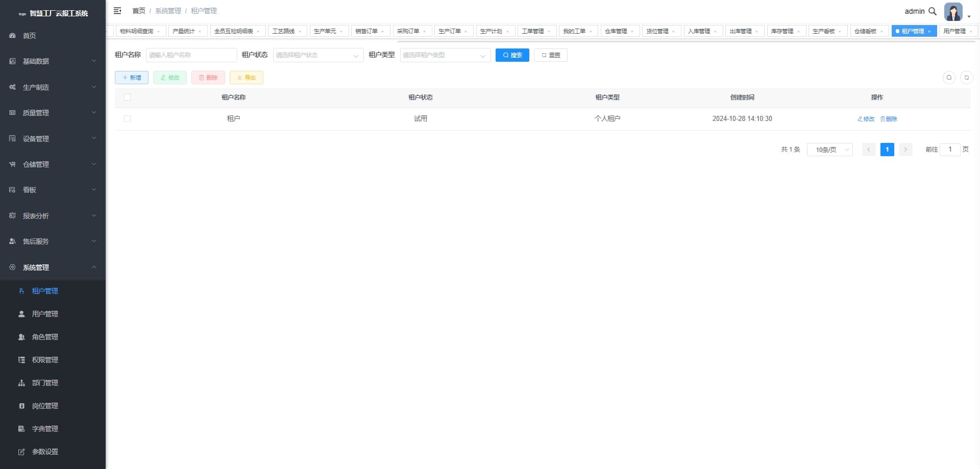This screenshot has width=980, height=469.
Task: Click the 设备管理 sidebar icon
Action: click(12, 138)
